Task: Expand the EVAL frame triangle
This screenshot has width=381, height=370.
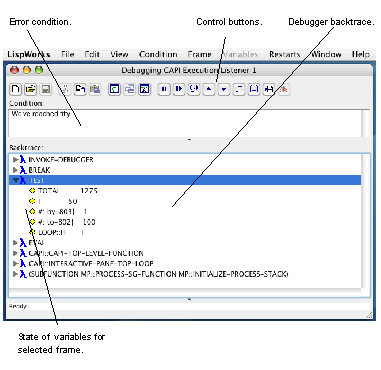Action: point(15,243)
